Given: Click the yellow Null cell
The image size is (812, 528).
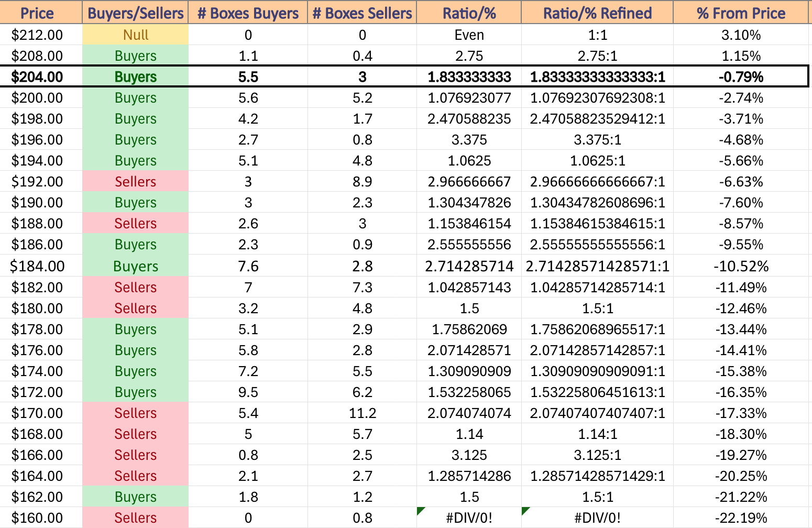Looking at the screenshot, I should (x=135, y=35).
